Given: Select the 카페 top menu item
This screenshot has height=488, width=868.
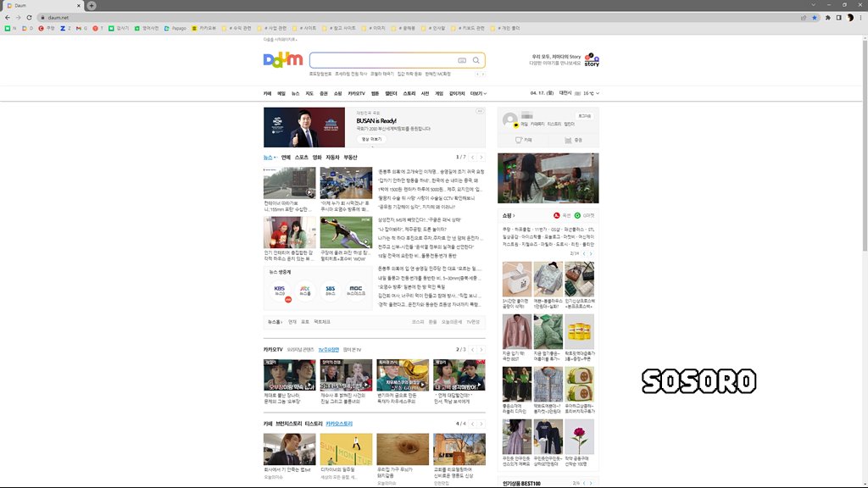Looking at the screenshot, I should (x=267, y=93).
